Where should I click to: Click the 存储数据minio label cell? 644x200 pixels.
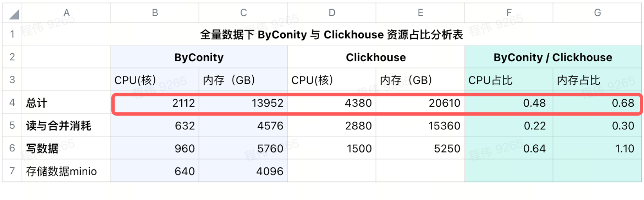66,171
